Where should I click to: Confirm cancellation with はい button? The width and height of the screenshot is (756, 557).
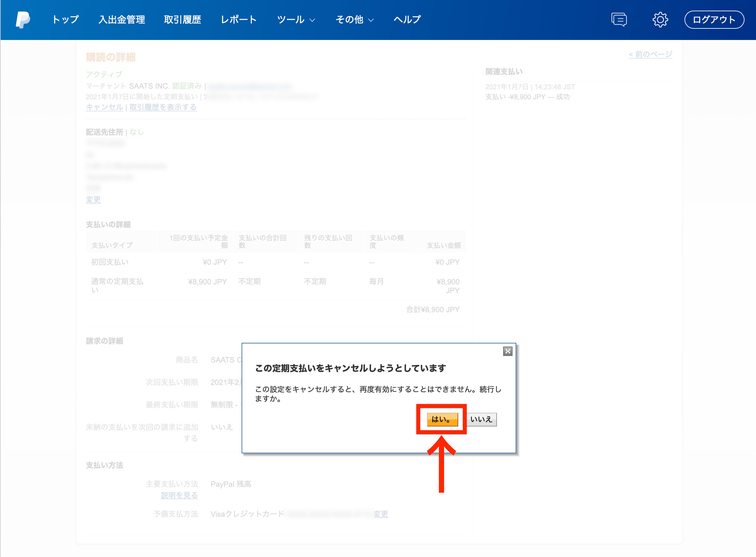point(442,419)
